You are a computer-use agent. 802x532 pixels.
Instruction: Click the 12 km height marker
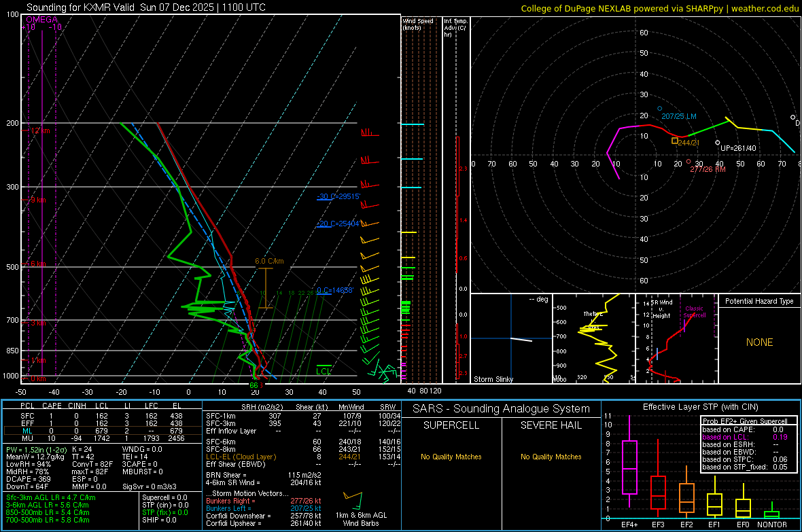pyautogui.click(x=41, y=130)
